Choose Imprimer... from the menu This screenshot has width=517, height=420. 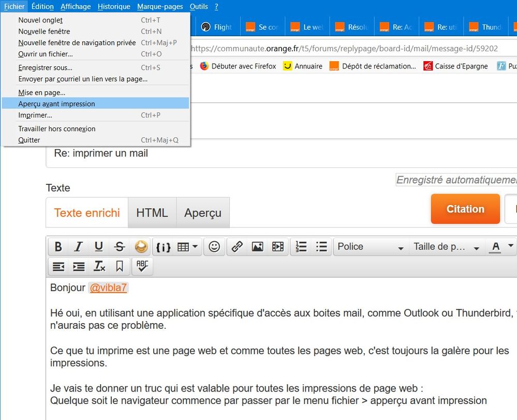[x=96, y=115]
